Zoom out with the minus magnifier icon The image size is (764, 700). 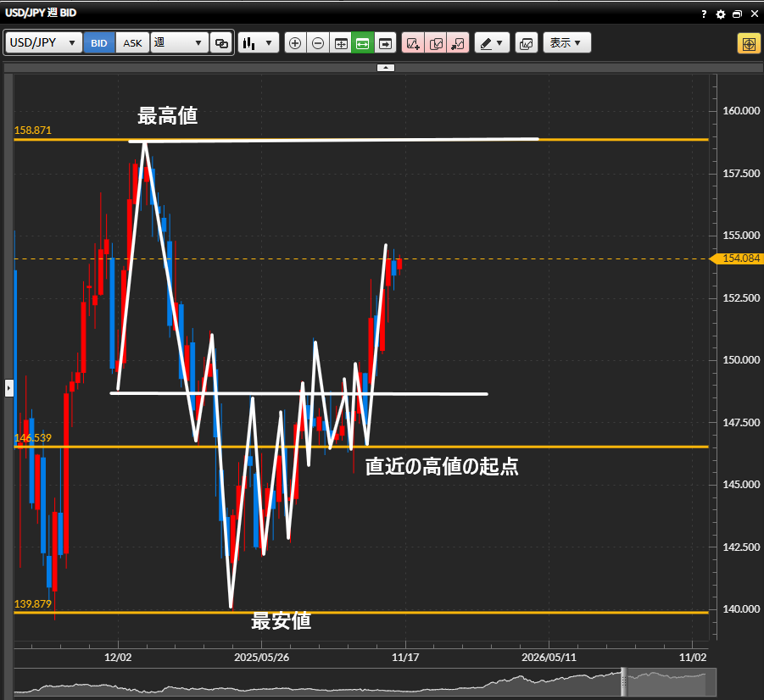318,43
